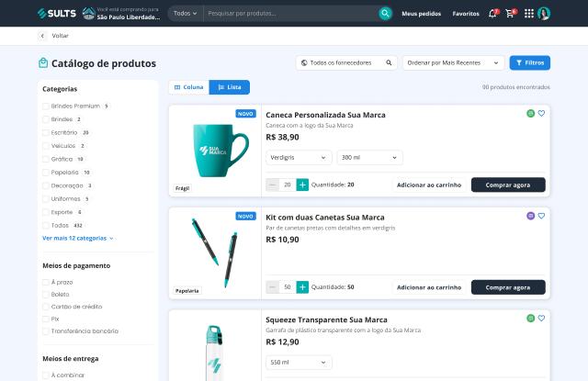Check the Cartão de crédito payment option
Image resolution: width=588 pixels, height=381 pixels.
click(x=46, y=307)
